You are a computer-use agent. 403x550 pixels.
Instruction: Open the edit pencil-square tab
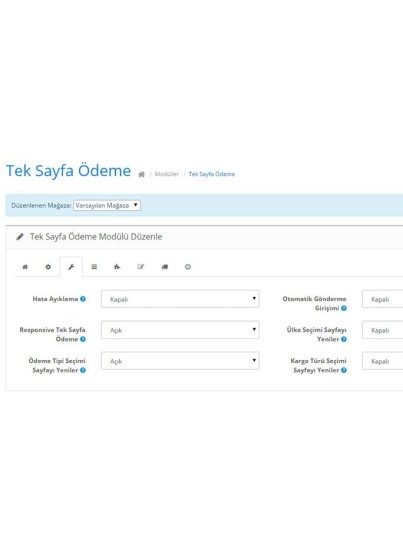[141, 267]
